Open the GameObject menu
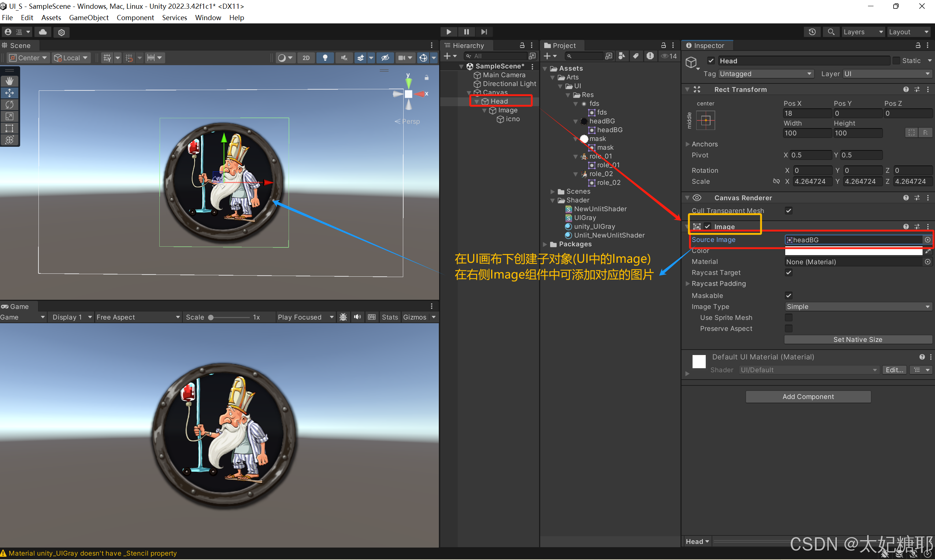 (x=89, y=18)
